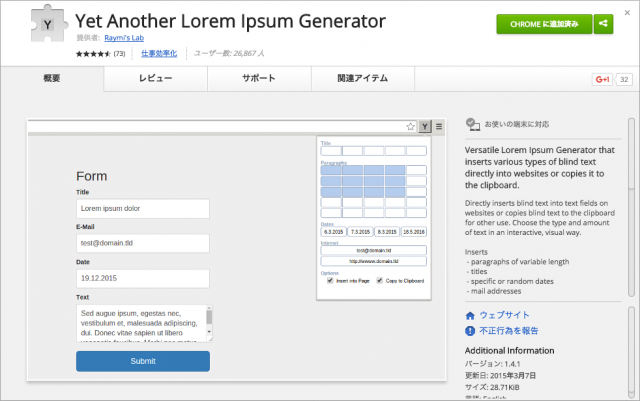Switch to the レビュー tab
This screenshot has width=640, height=401.
click(155, 78)
